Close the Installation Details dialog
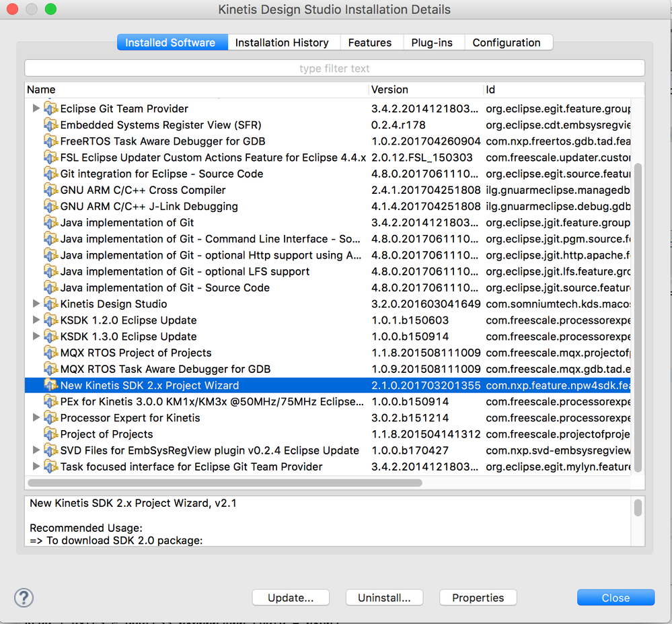The image size is (672, 624). click(x=616, y=597)
